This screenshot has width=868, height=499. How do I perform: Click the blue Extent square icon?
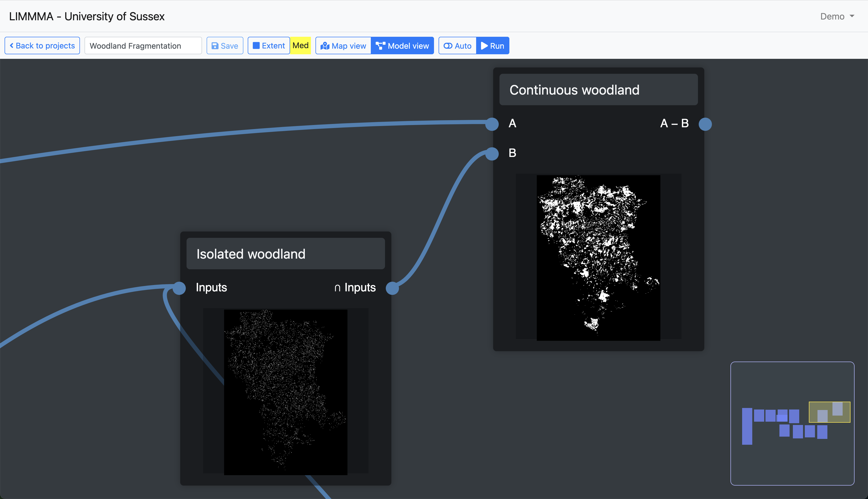(256, 46)
